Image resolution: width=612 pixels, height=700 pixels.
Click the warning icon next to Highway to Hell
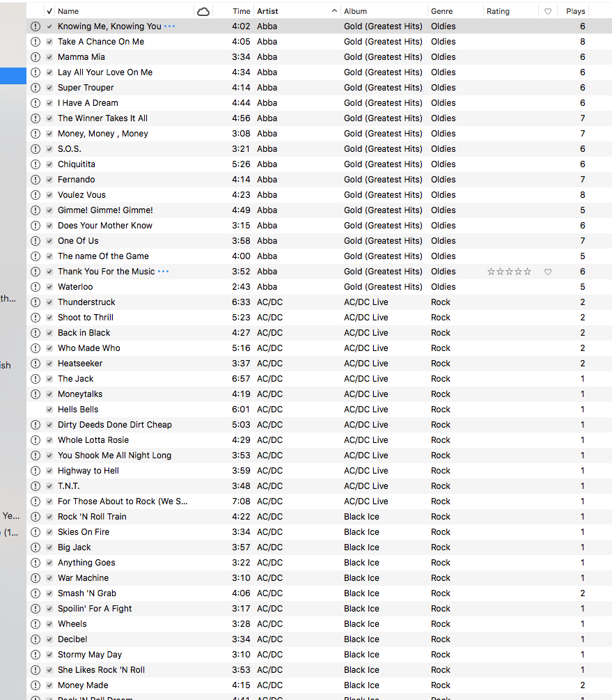[36, 471]
